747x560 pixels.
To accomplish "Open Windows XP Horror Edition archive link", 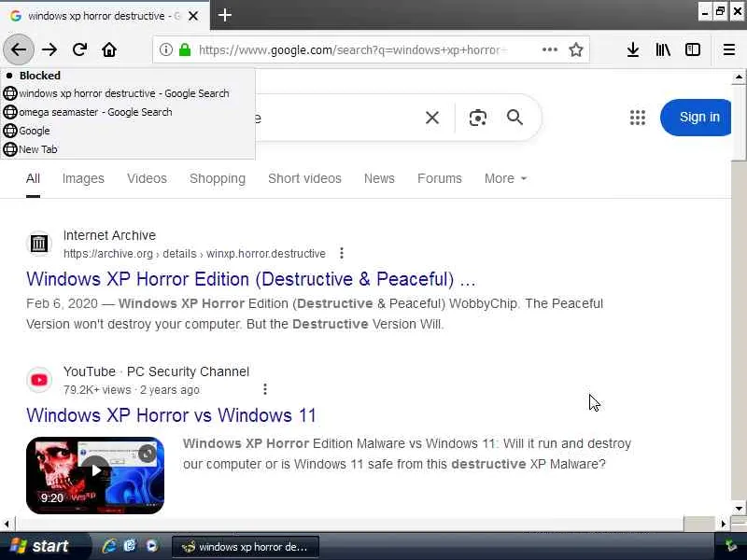I will coord(251,279).
